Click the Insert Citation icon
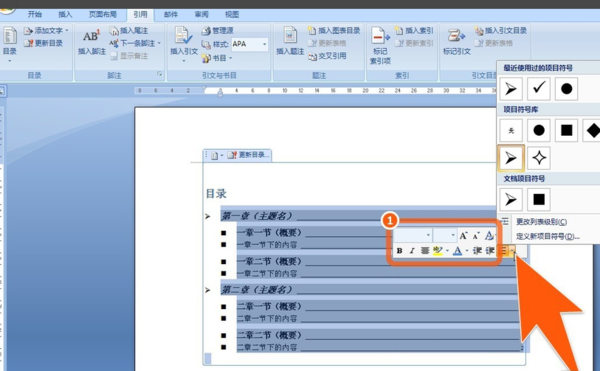Image resolution: width=600 pixels, height=371 pixels. pyautogui.click(x=183, y=36)
